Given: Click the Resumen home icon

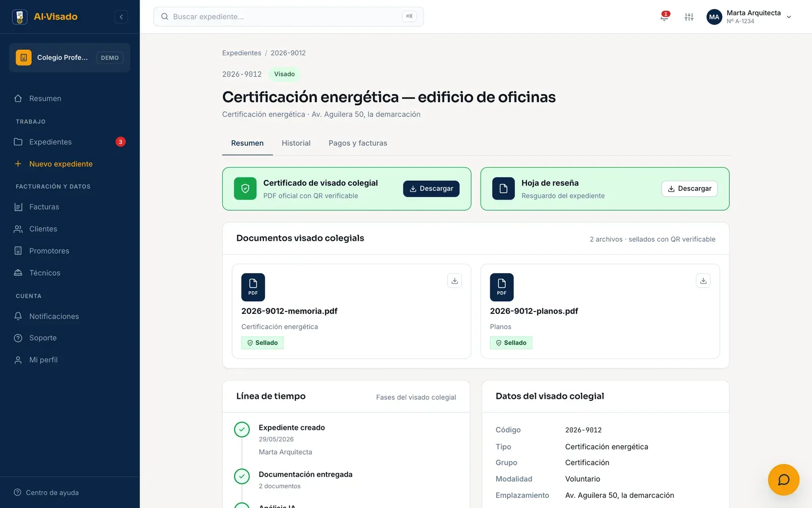Looking at the screenshot, I should [x=18, y=99].
